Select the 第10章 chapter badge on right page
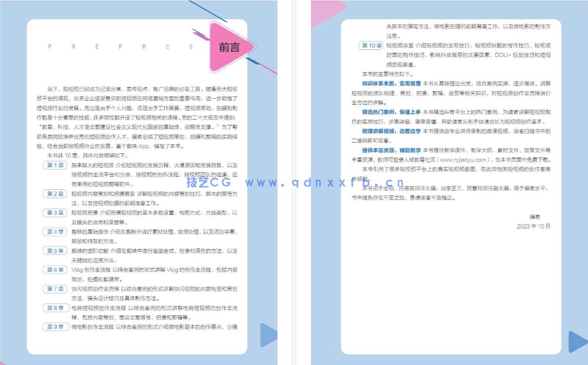 [x=370, y=45]
